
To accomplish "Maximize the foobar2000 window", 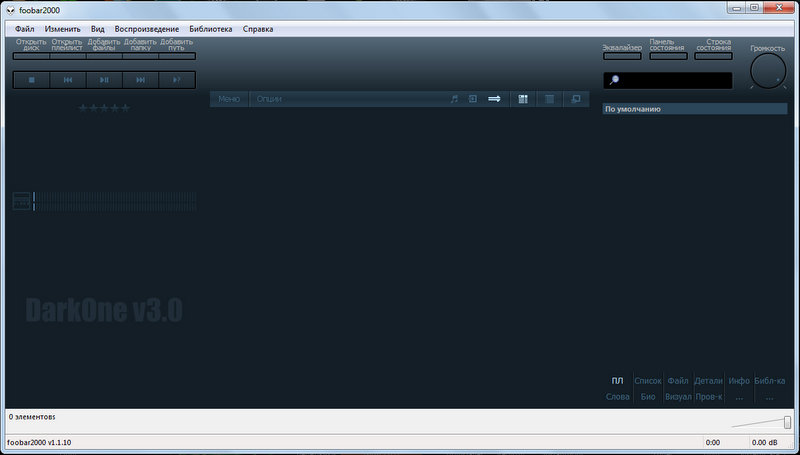I will coord(754,7).
